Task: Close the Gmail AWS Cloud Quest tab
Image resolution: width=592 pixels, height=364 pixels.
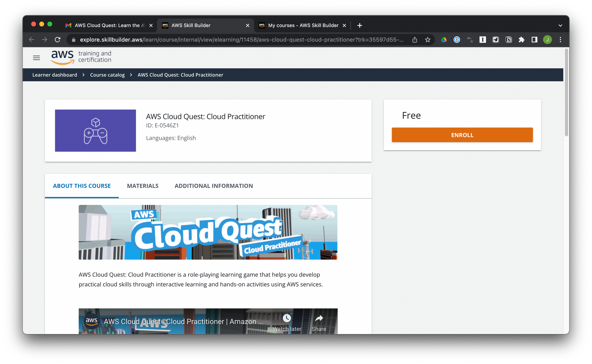Action: (x=151, y=25)
